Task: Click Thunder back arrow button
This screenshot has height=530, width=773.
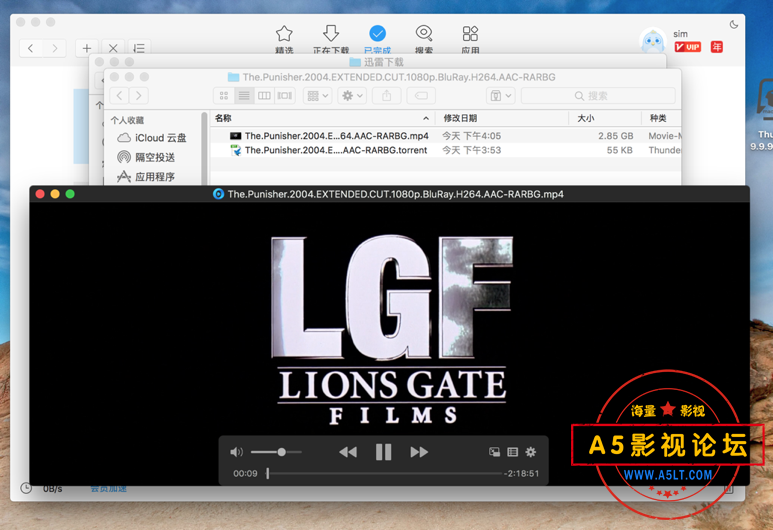Action: (31, 48)
